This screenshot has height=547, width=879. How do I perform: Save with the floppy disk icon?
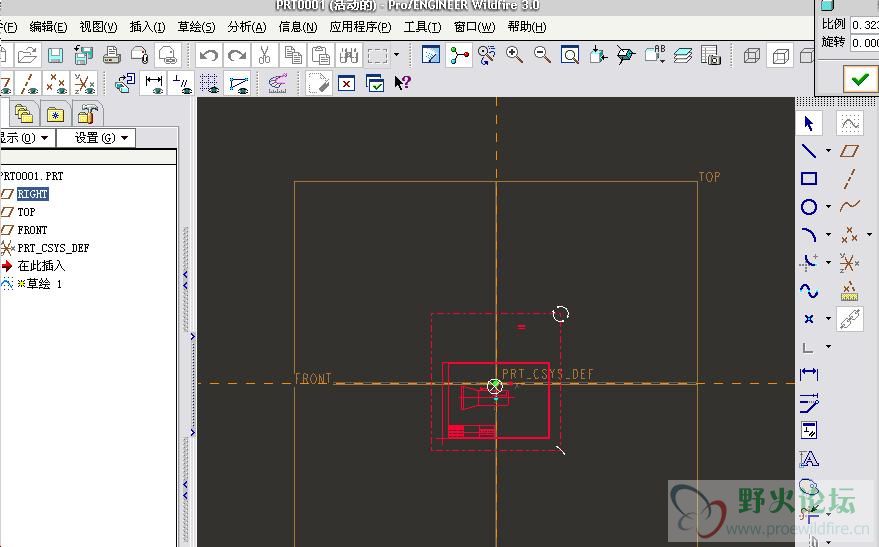coord(55,55)
